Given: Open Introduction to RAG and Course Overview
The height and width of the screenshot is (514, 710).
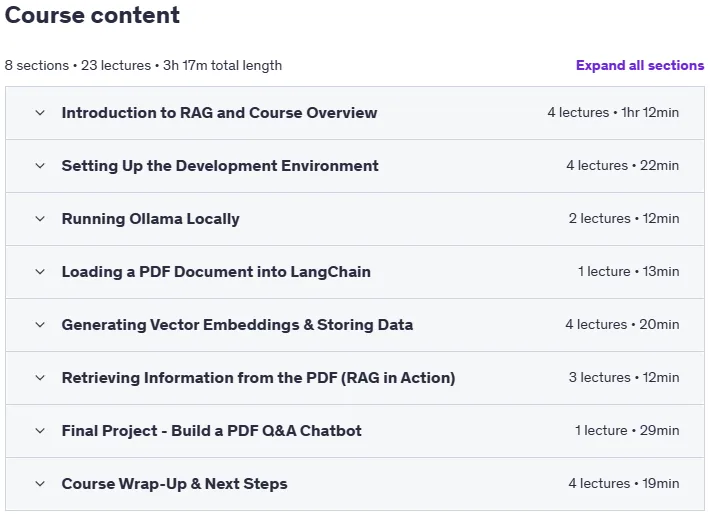Looking at the screenshot, I should pyautogui.click(x=219, y=113).
